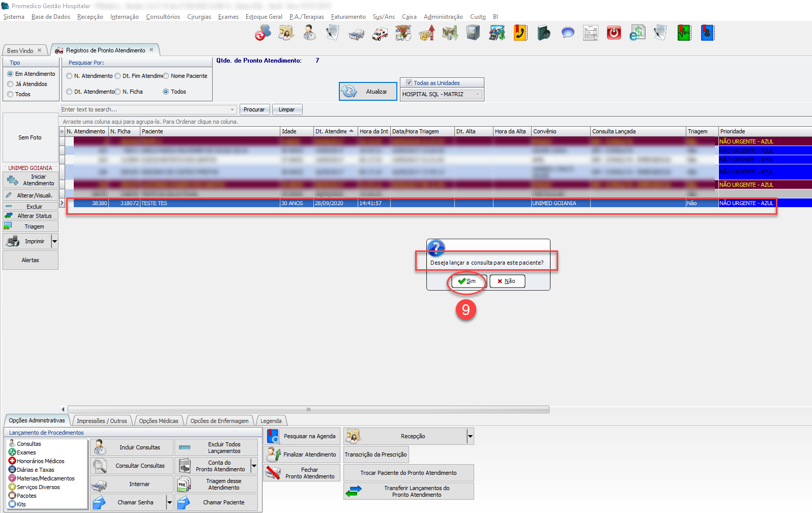This screenshot has height=513, width=812.
Task: Open the green heartbeat monitor book icon
Action: click(x=684, y=33)
